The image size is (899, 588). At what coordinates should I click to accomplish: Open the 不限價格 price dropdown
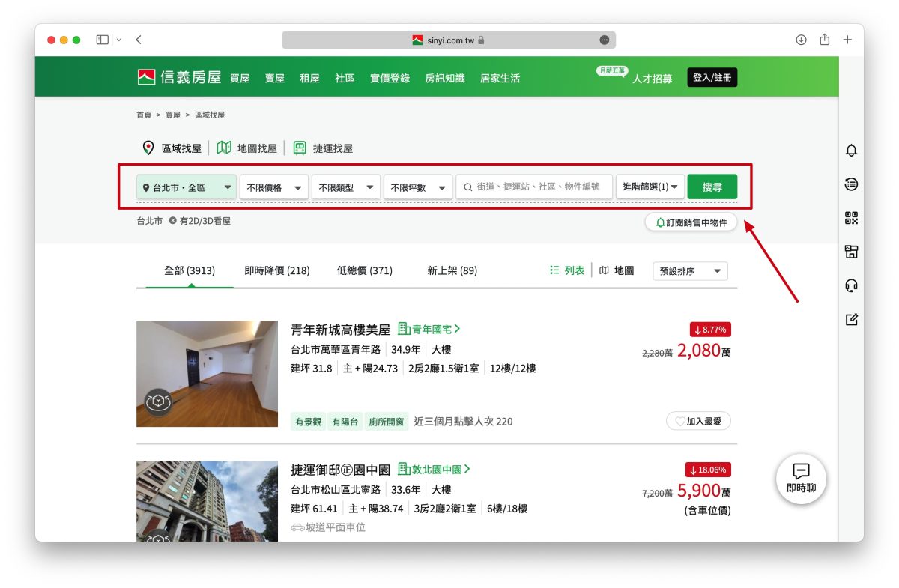coord(274,187)
